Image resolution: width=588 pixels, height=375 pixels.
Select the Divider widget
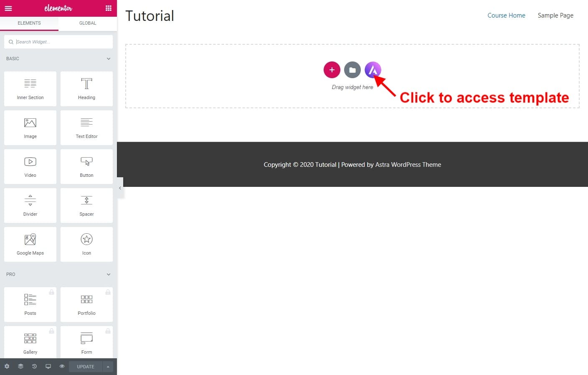coord(30,205)
